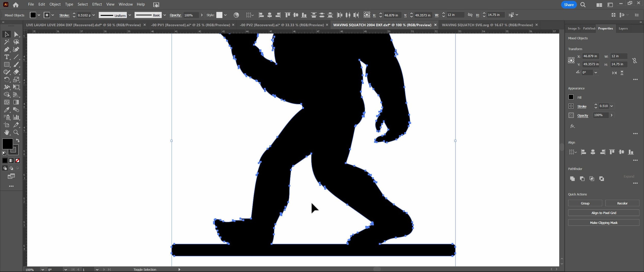Switch to WAVING SQUATCH SVG.svg tab

[487, 25]
